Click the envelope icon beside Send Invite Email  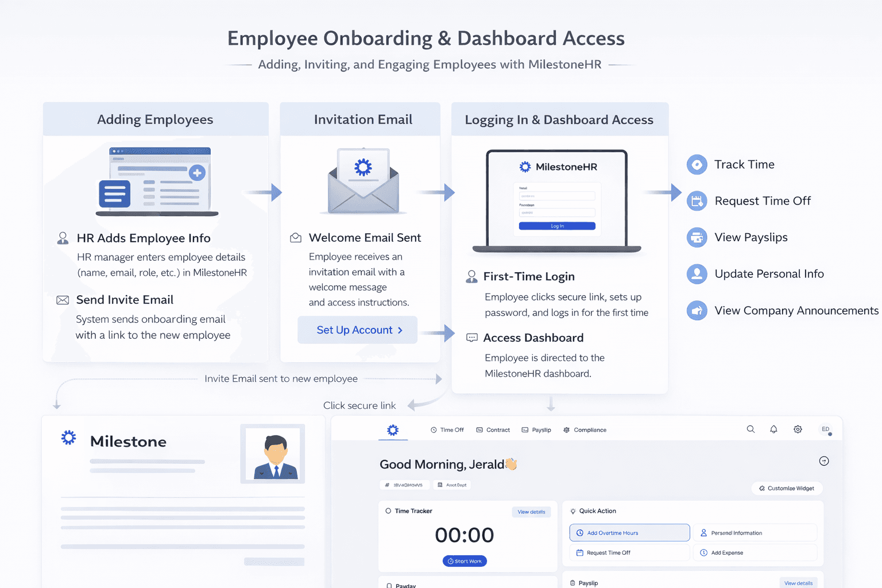63,300
